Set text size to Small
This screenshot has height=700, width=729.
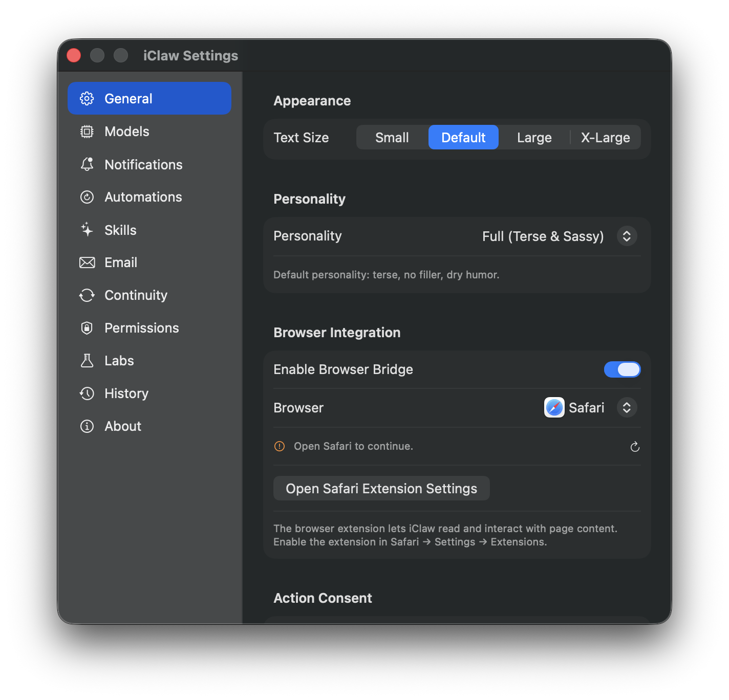click(392, 137)
